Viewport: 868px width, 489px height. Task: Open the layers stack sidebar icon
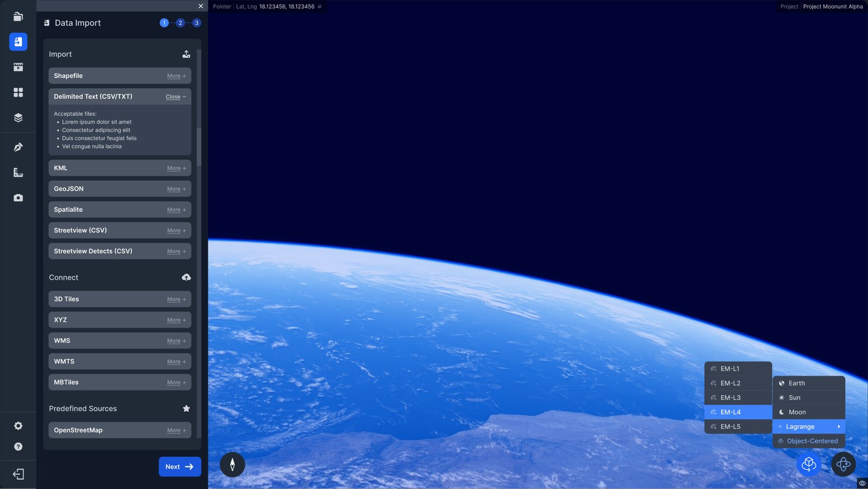click(18, 118)
